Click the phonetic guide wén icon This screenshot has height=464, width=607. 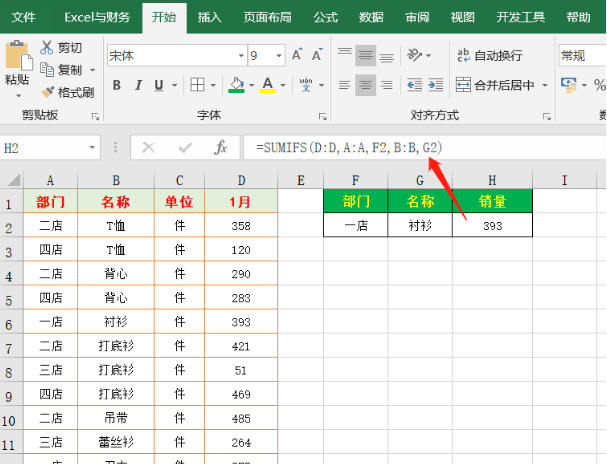306,85
